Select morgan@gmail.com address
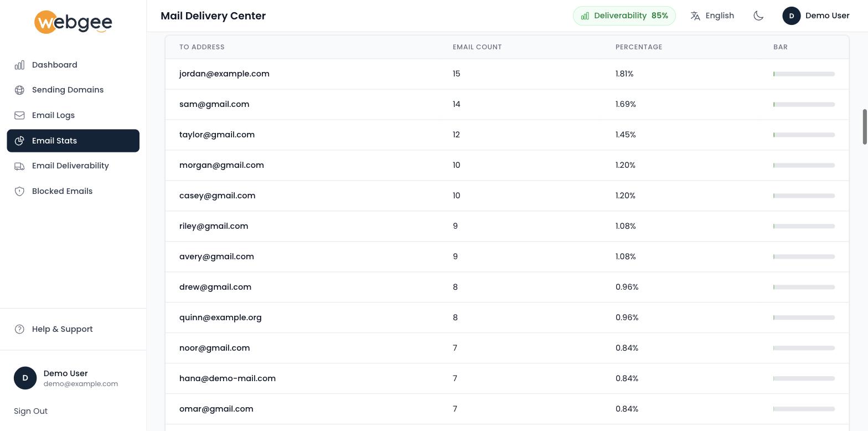The image size is (868, 431). click(x=221, y=165)
